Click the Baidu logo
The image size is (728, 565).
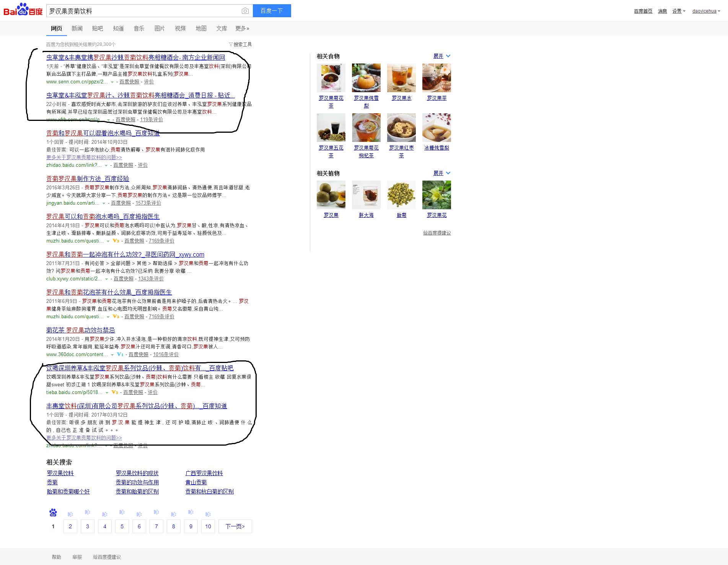pyautogui.click(x=23, y=10)
